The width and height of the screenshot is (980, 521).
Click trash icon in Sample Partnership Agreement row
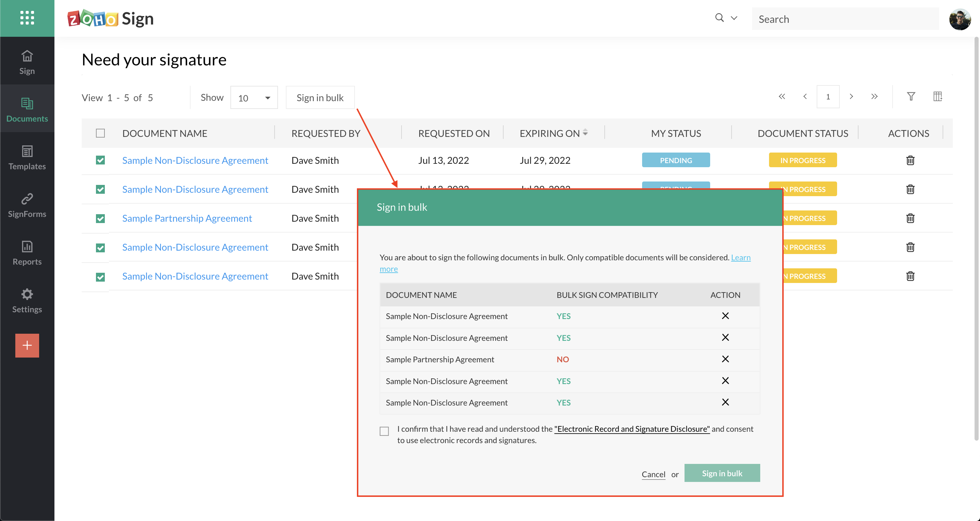[910, 218]
